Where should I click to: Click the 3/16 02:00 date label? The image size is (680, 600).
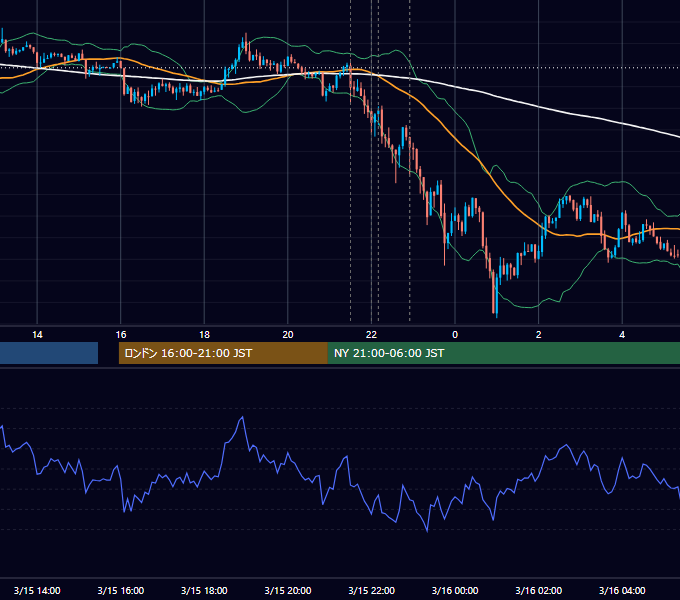(x=539, y=590)
